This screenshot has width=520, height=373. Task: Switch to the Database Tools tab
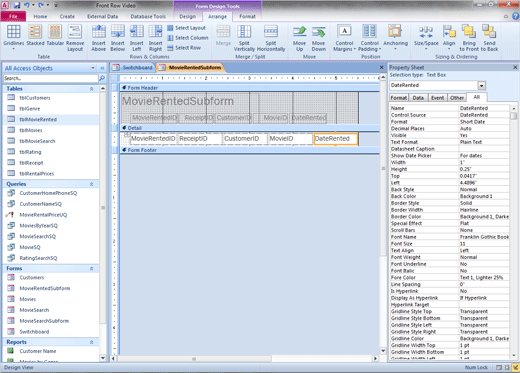tap(148, 16)
